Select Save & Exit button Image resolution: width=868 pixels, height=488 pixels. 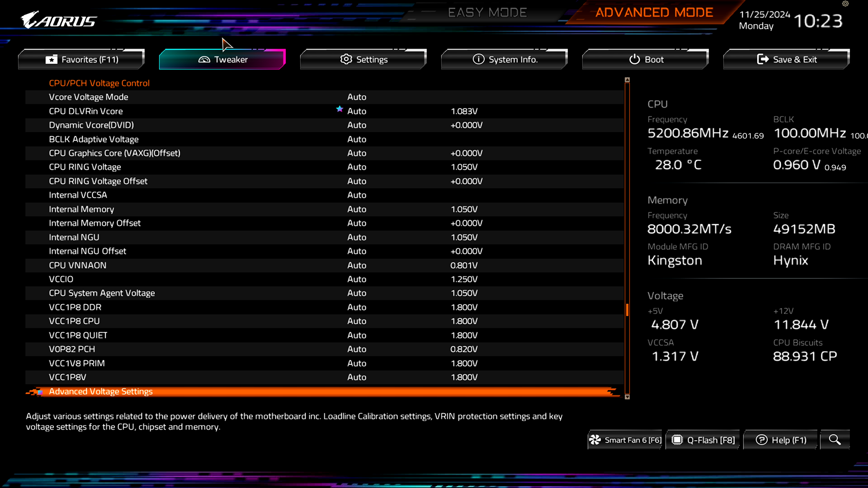point(787,59)
